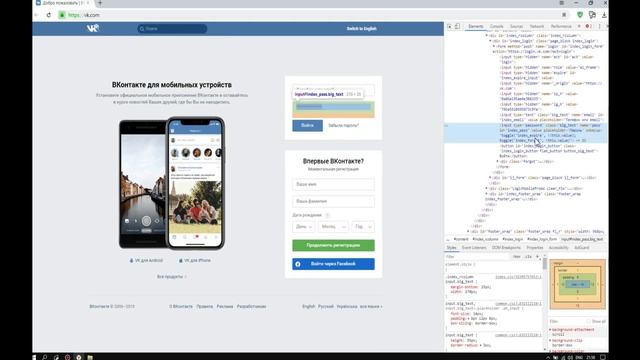Click the birthday help question icon
The height and width of the screenshot is (360, 640).
(x=327, y=215)
